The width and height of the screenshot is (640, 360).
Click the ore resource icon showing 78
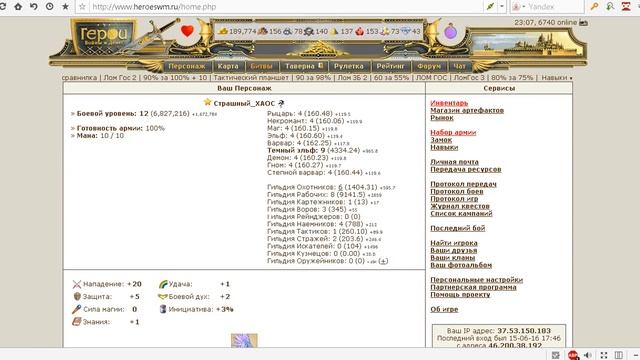click(x=288, y=31)
